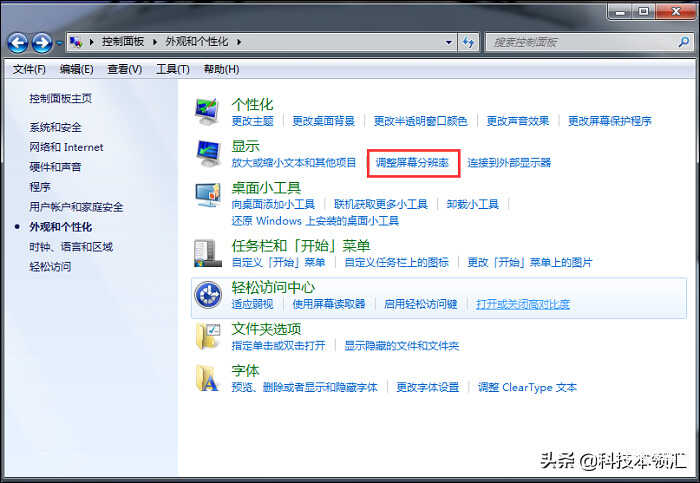Click 联机获取更多小工具 link
Viewport: 700px width, 483px height.
(x=381, y=204)
